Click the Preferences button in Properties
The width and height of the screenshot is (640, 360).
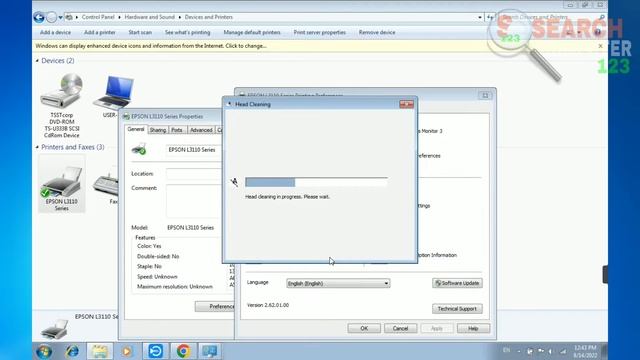pyautogui.click(x=215, y=307)
